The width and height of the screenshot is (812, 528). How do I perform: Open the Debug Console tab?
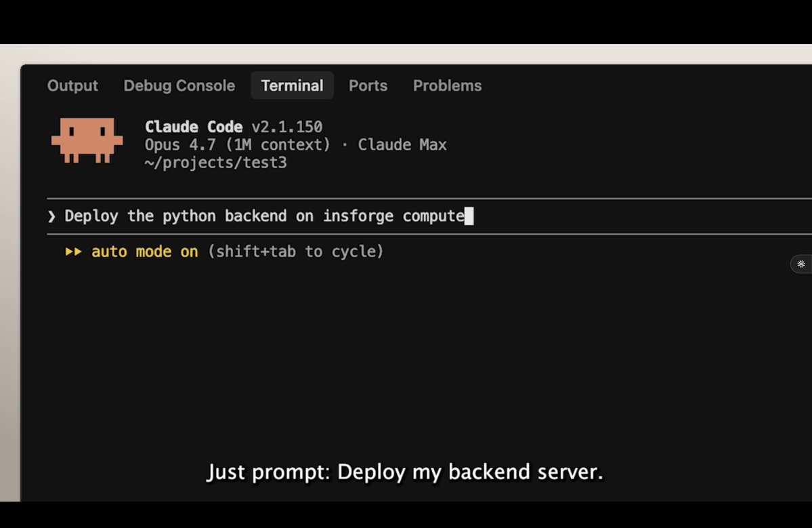[179, 85]
